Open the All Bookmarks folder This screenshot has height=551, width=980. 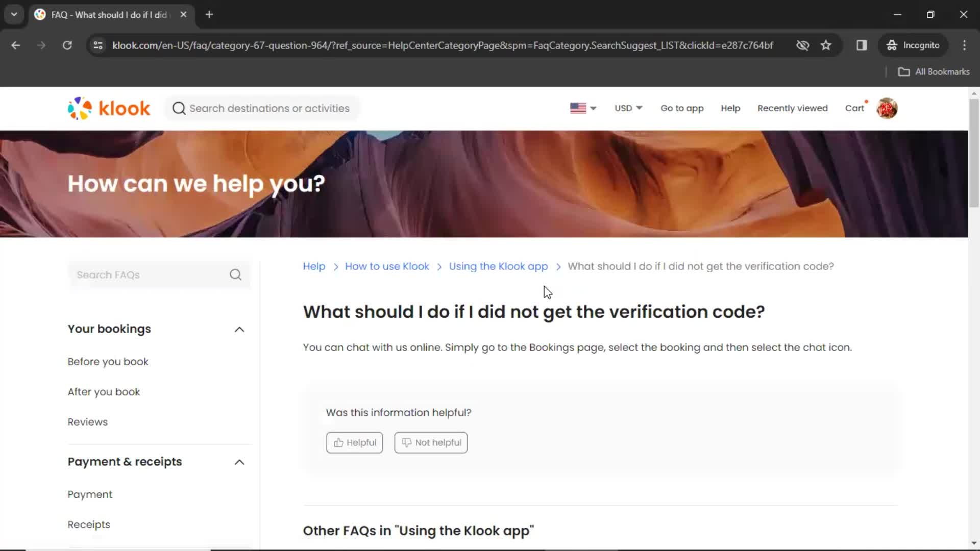pos(934,72)
